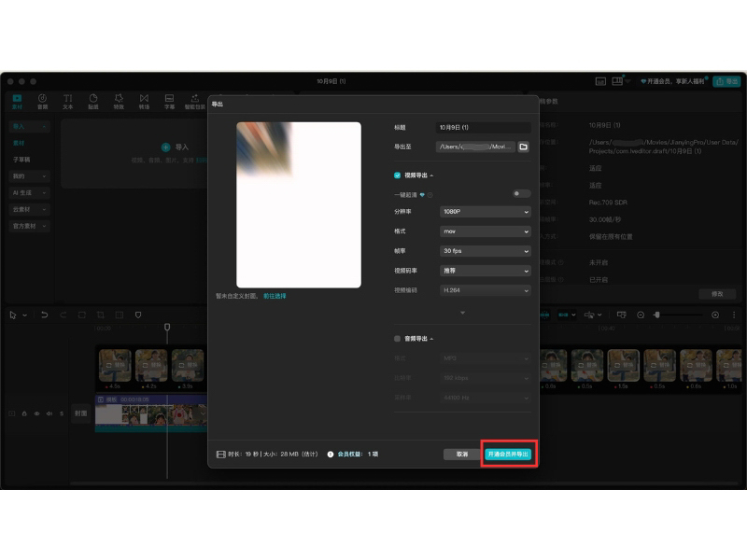Switch to the 素材 media tab
The image size is (747, 560).
[x=18, y=101]
